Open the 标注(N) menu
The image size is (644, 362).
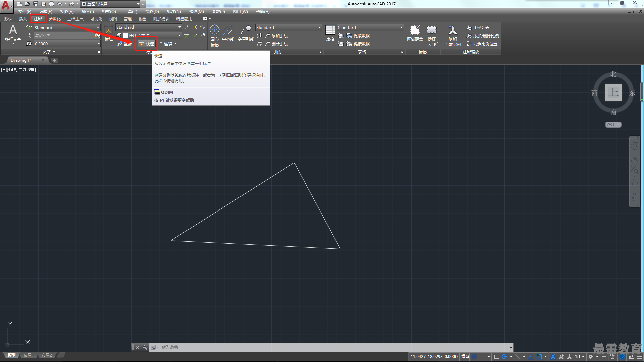174,12
